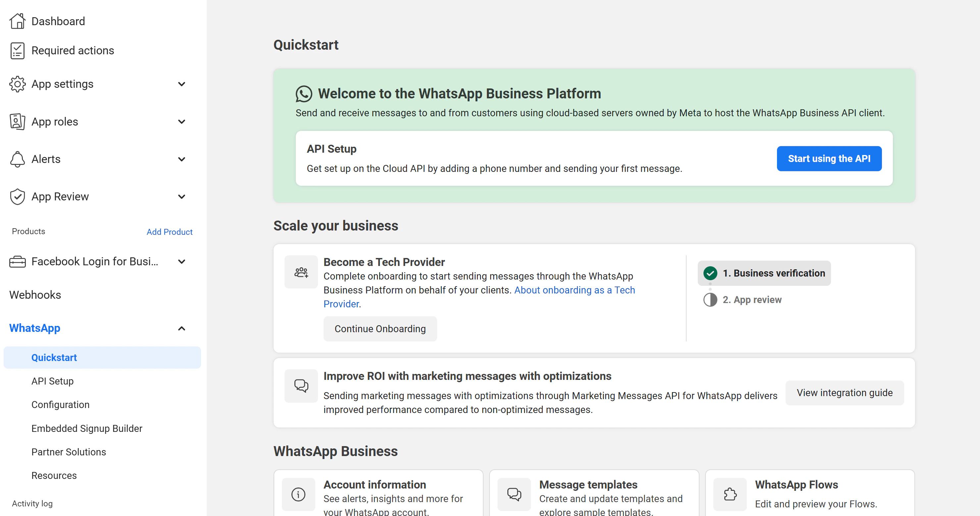
Task: Click the Alerts bell icon
Action: (18, 159)
